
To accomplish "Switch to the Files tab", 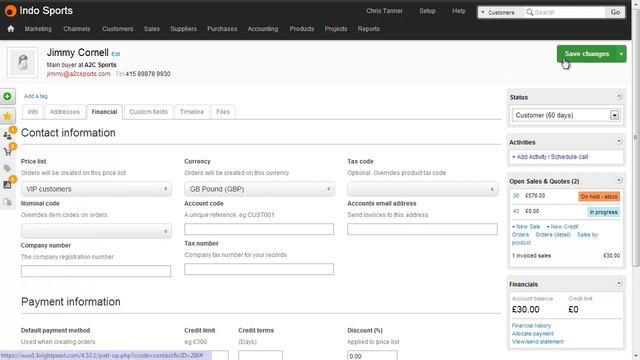I will (223, 112).
